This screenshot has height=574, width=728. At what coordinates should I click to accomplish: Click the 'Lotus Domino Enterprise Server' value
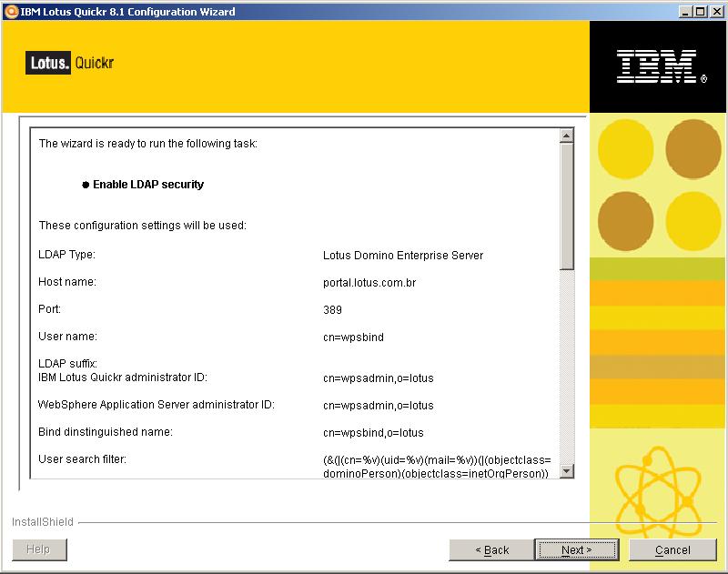pyautogui.click(x=403, y=256)
